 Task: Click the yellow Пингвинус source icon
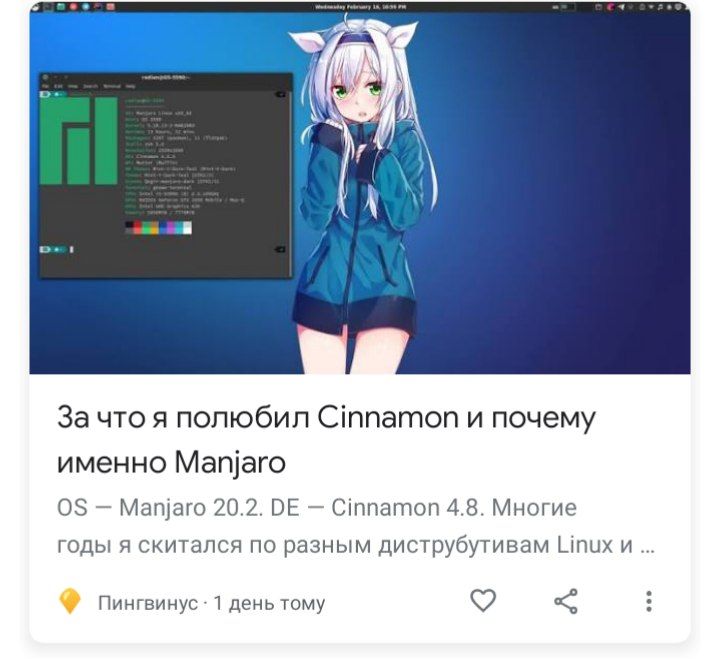click(70, 601)
